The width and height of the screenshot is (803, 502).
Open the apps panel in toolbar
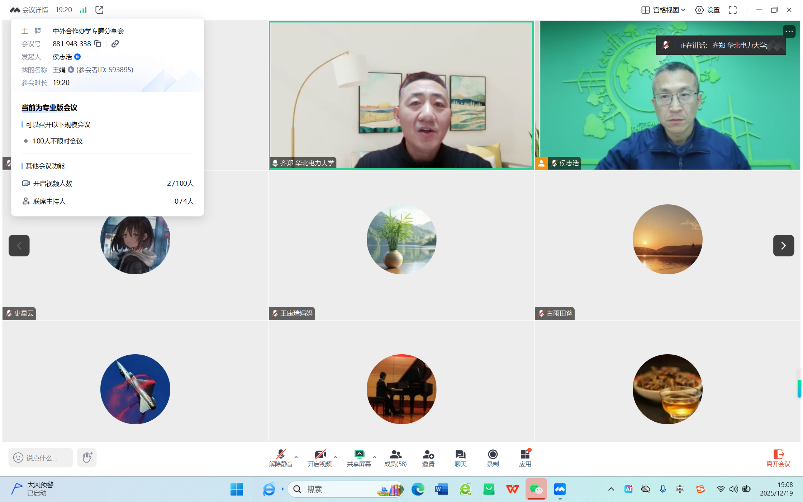coord(525,457)
